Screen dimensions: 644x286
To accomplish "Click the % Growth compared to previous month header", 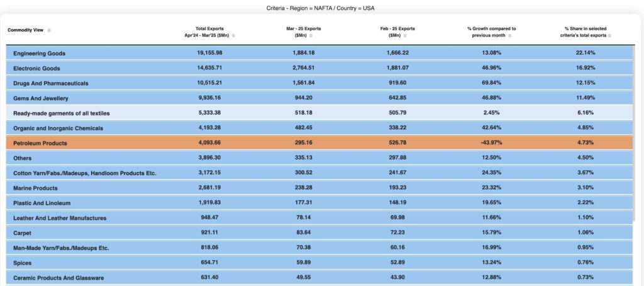I will pyautogui.click(x=491, y=32).
